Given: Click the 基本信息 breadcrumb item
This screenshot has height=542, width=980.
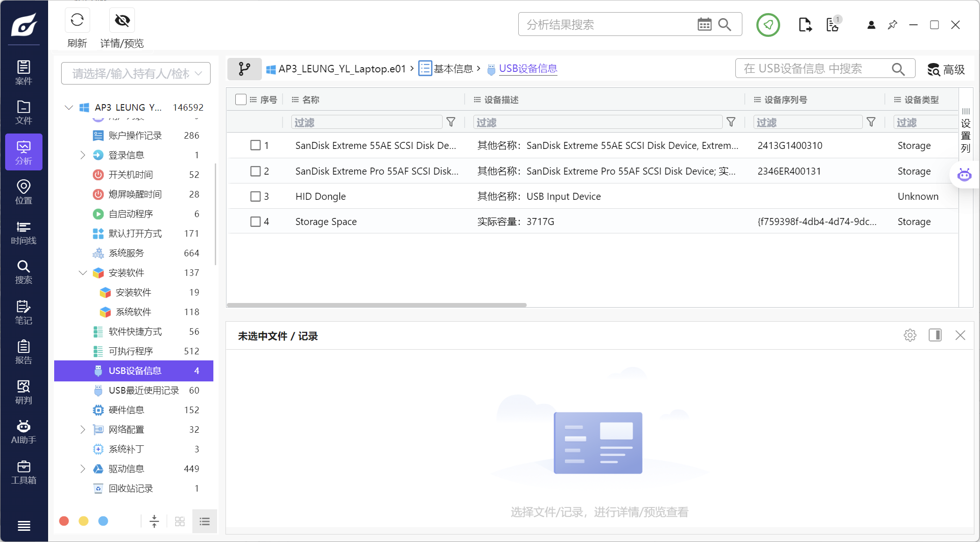Looking at the screenshot, I should click(452, 69).
